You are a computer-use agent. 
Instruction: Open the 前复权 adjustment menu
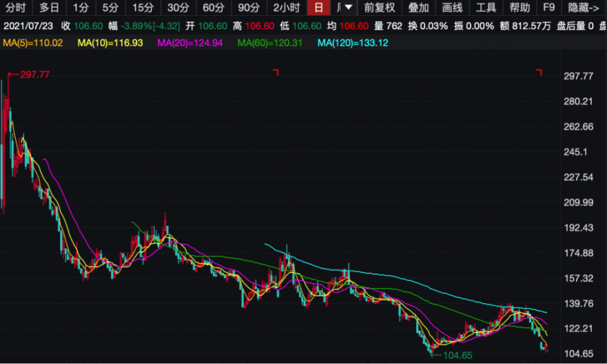coord(379,7)
